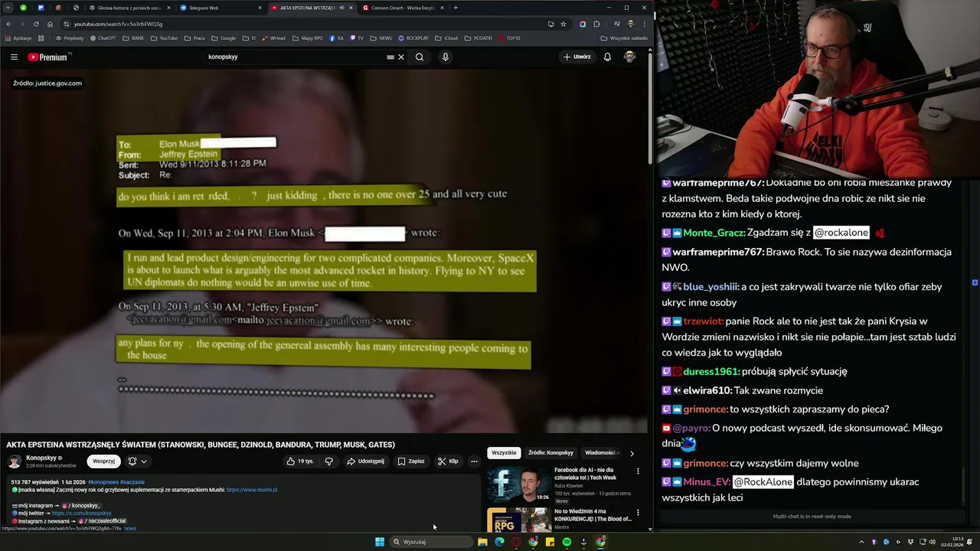The width and height of the screenshot is (980, 551).
Task: Open Spotify from the taskbar
Action: pyautogui.click(x=567, y=542)
